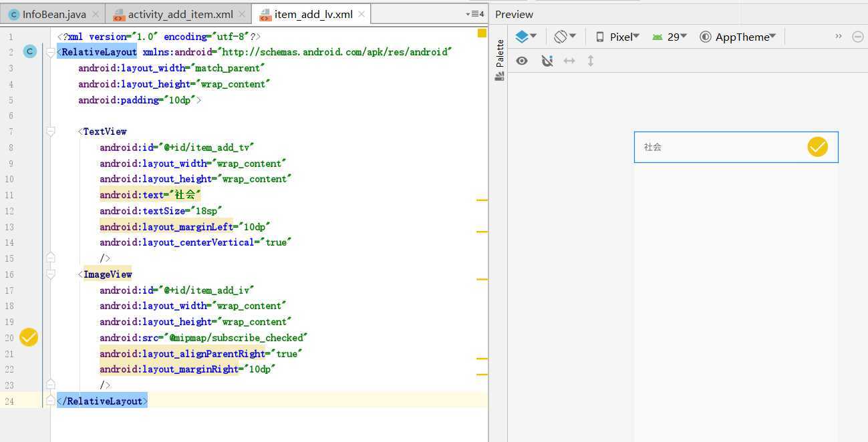
Task: Click the horizontal expand arrows icon
Action: pyautogui.click(x=569, y=61)
